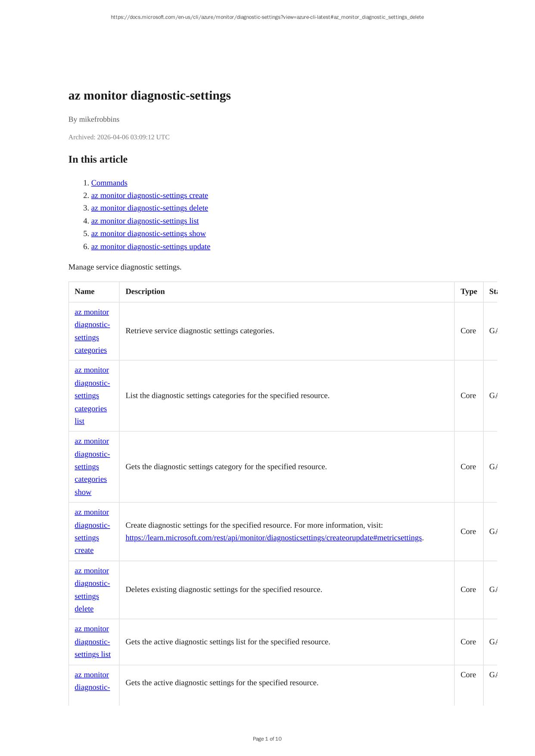
Task: Open 'az monitor diagnostic-settings create' in table
Action: point(92,531)
